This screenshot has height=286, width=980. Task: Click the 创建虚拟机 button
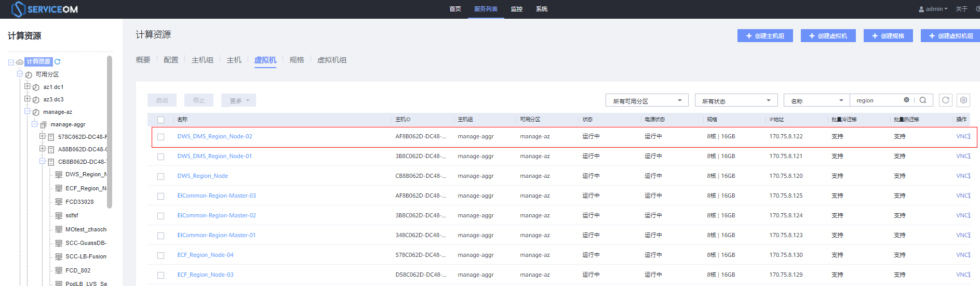click(x=828, y=36)
